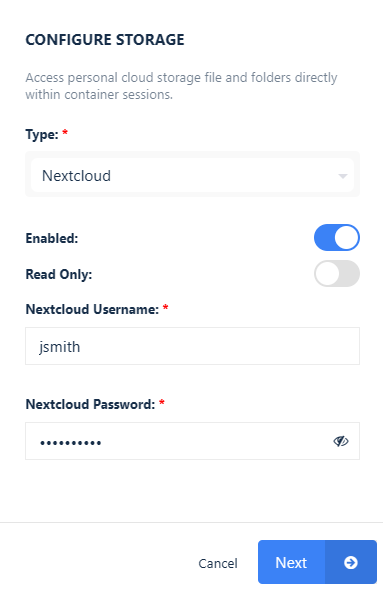Proceed with the Next button
The height and width of the screenshot is (591, 383).
point(317,562)
